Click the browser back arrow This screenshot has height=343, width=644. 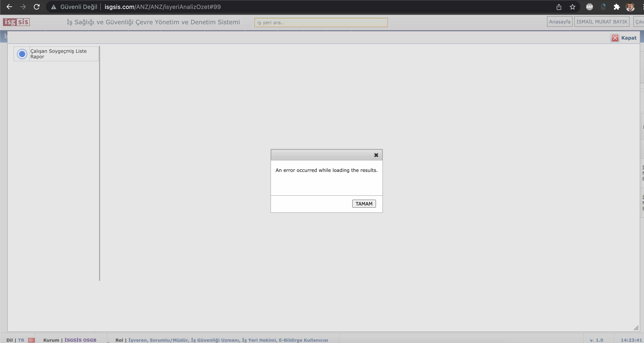click(x=9, y=7)
